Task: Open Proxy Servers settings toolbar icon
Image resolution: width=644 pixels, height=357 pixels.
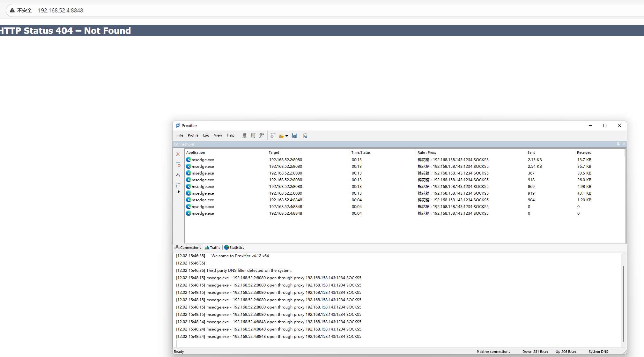Action: point(244,136)
